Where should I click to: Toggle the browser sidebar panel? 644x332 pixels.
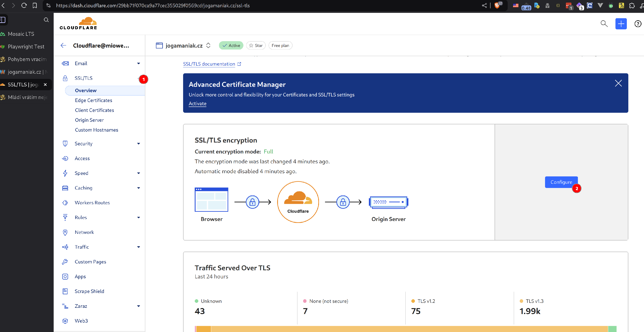click(3, 20)
